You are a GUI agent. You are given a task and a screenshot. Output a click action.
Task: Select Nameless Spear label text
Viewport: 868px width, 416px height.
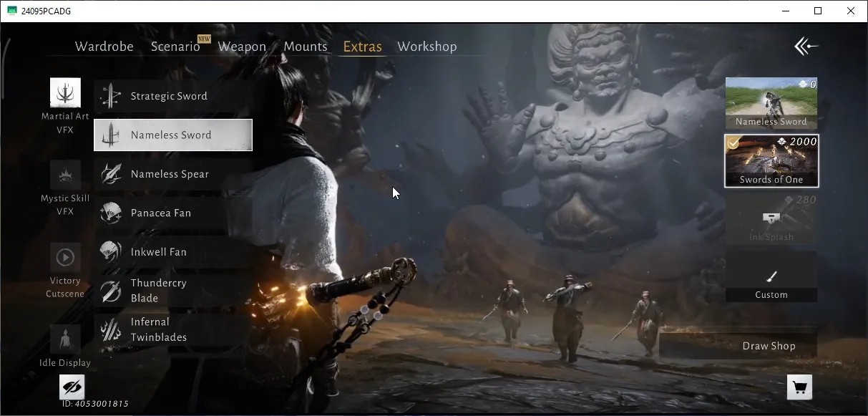point(170,174)
